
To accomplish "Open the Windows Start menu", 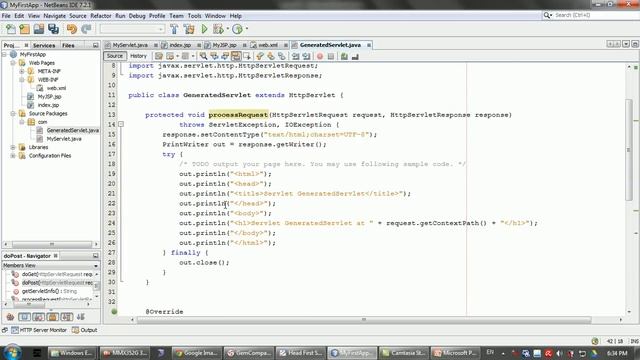I will (x=12, y=352).
